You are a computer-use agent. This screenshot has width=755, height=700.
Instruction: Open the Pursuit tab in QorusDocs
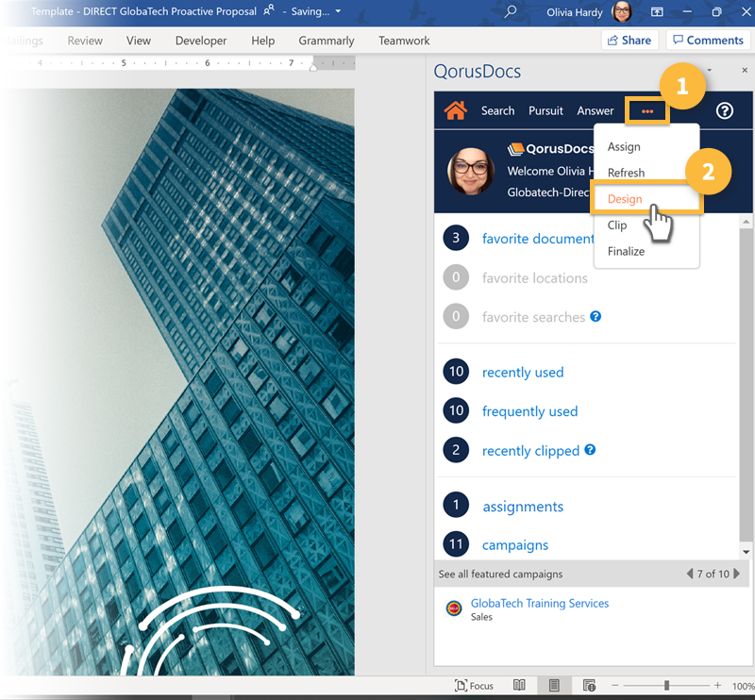[x=545, y=110]
